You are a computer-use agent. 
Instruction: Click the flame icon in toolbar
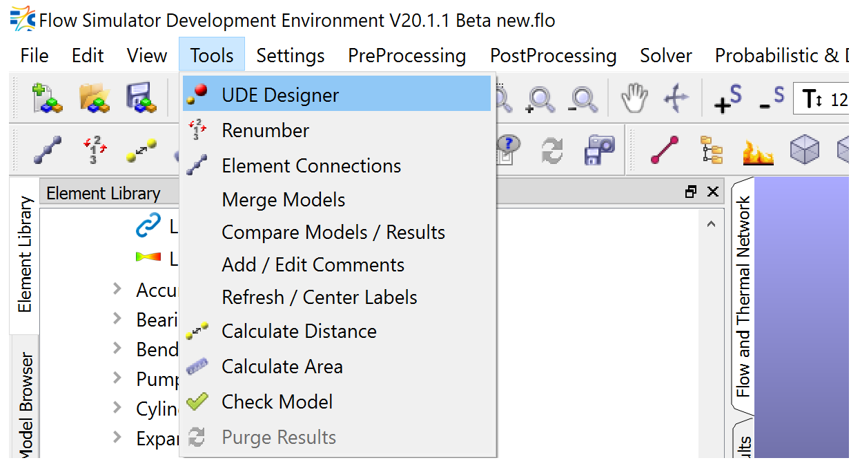coord(758,151)
